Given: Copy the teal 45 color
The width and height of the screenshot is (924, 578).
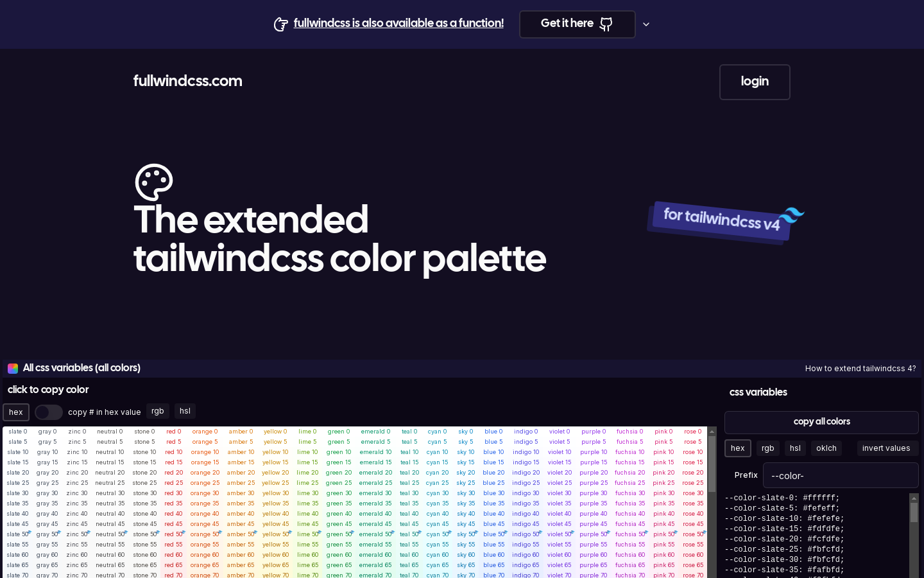Looking at the screenshot, I should (409, 524).
